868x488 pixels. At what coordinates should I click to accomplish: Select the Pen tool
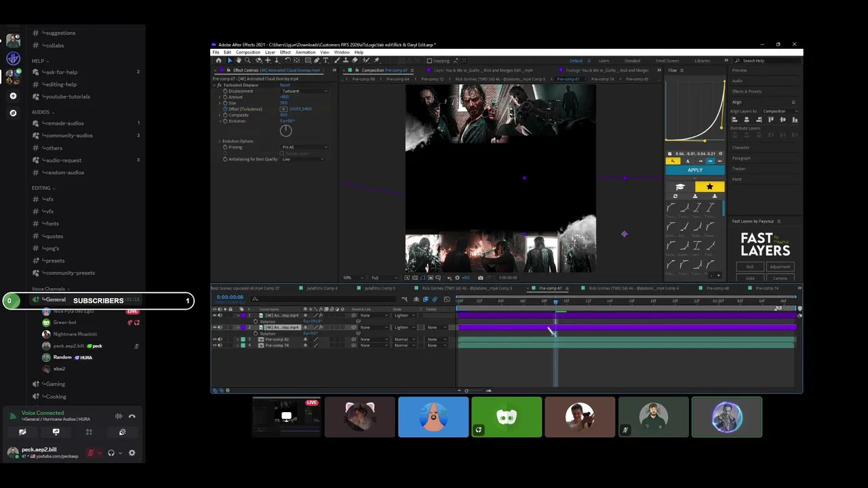coord(317,60)
